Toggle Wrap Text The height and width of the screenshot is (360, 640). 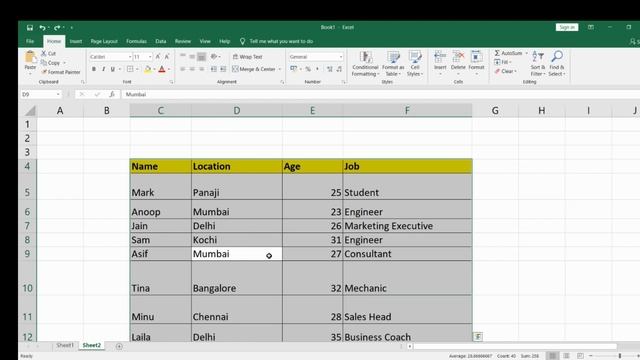pyautogui.click(x=247, y=57)
